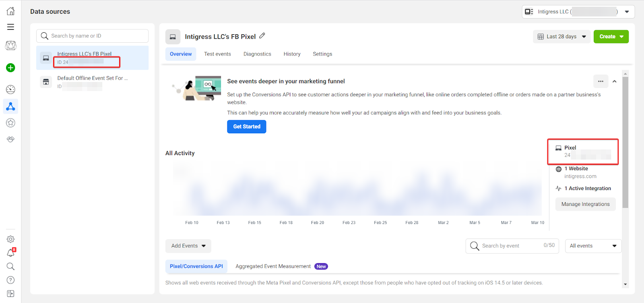This screenshot has width=644, height=303.
Task: Collapse the marketing funnel banner chevron
Action: tap(615, 81)
